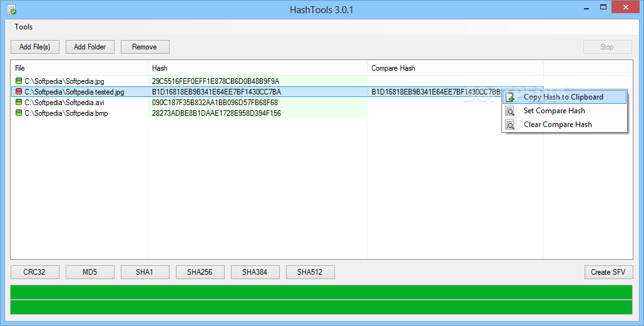Select file C:\Softpedia\Softpedia.avi
The image size is (644, 326).
[x=64, y=102]
